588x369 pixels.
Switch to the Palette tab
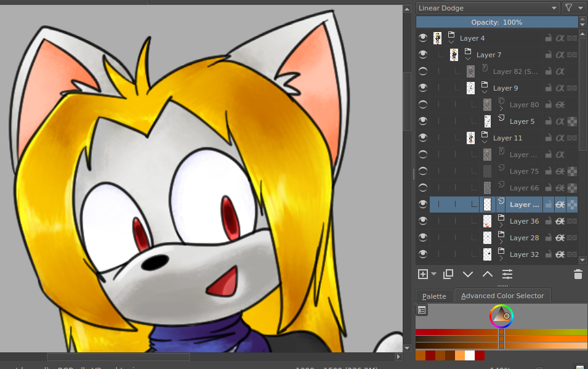pos(434,296)
